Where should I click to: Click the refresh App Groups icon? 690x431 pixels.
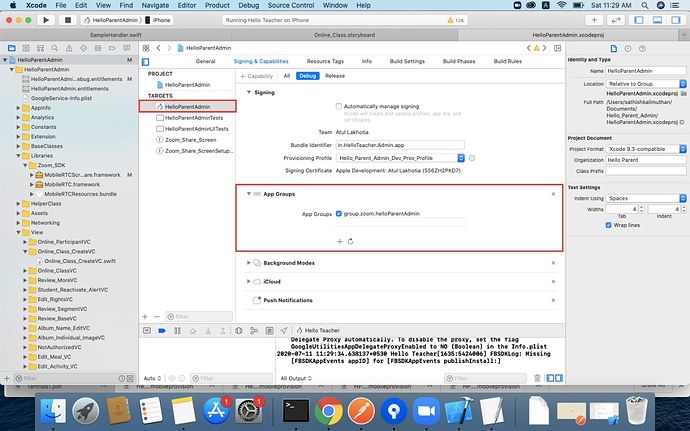click(350, 241)
